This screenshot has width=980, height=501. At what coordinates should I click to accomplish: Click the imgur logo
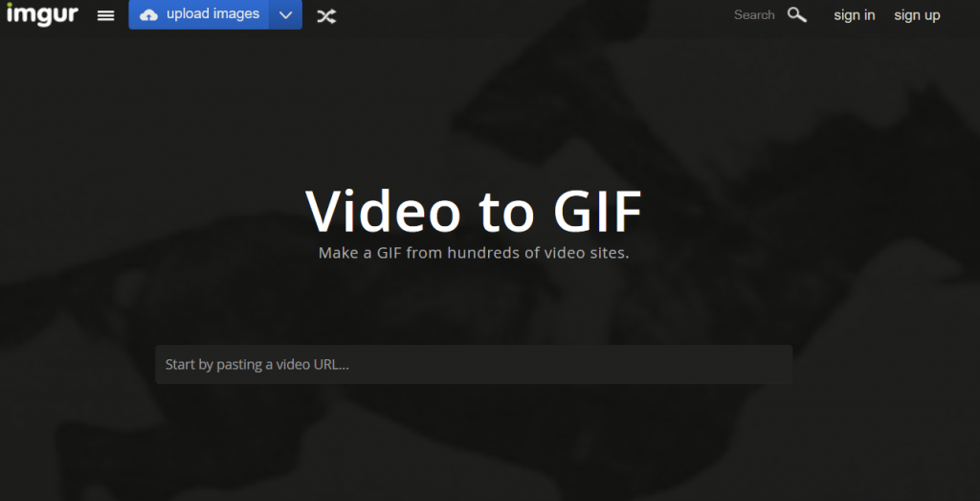tap(42, 14)
